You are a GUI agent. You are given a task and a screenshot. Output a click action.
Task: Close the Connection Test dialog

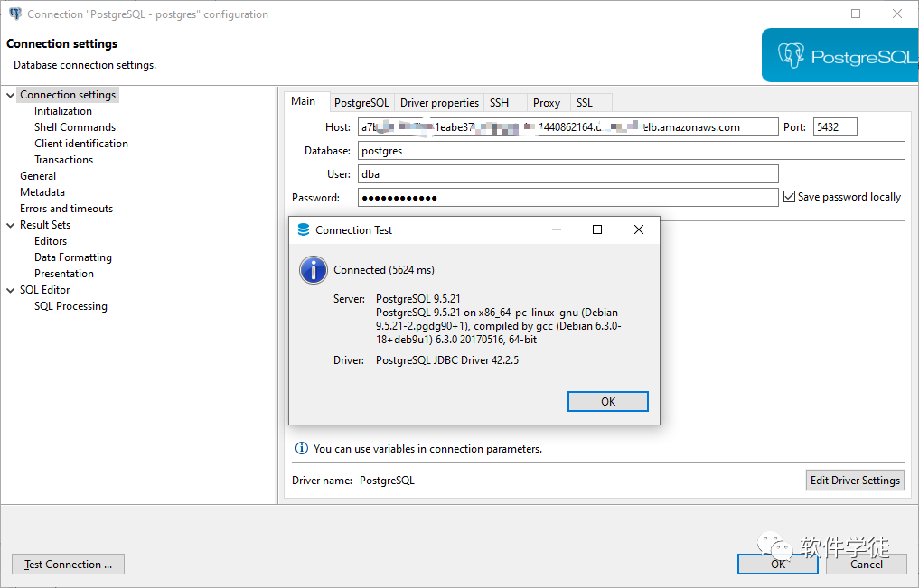(x=639, y=229)
